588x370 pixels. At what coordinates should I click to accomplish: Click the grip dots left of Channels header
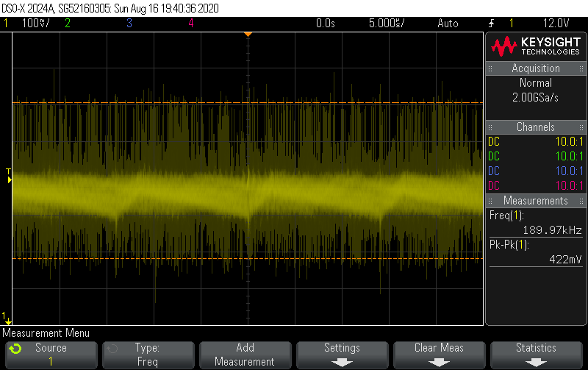[490, 127]
